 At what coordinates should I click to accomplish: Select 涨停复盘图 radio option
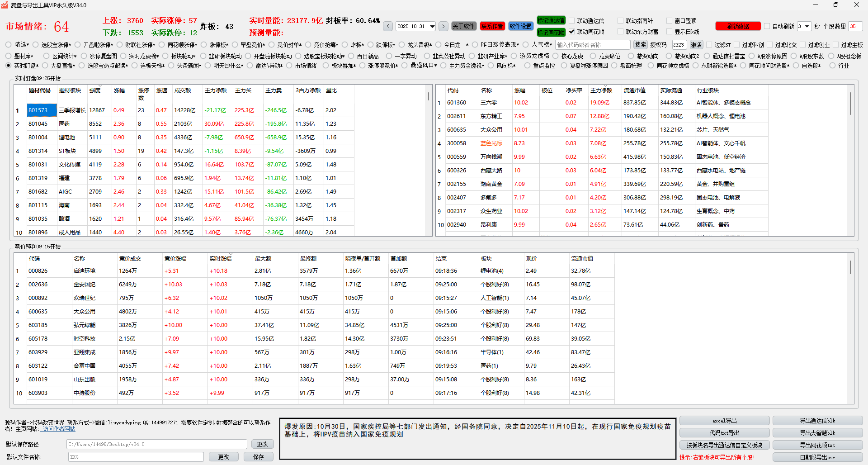point(84,56)
